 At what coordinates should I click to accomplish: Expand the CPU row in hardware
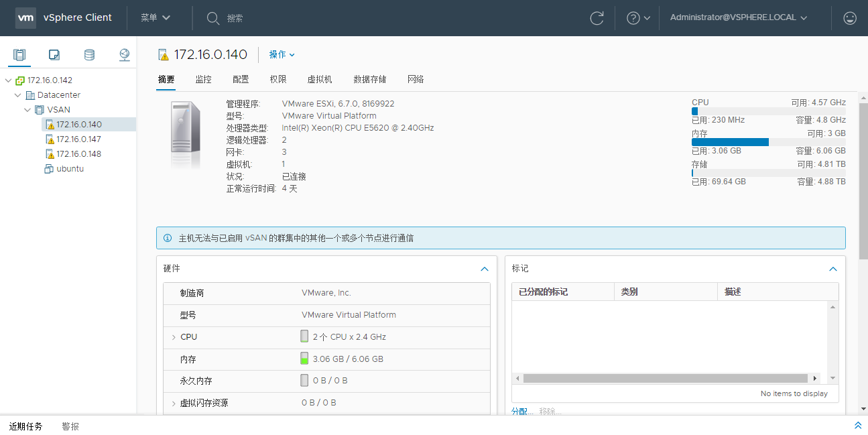174,337
